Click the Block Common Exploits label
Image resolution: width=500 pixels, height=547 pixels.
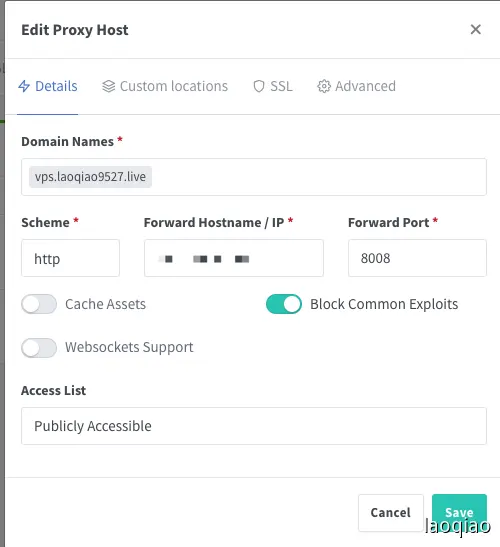[x=384, y=304]
